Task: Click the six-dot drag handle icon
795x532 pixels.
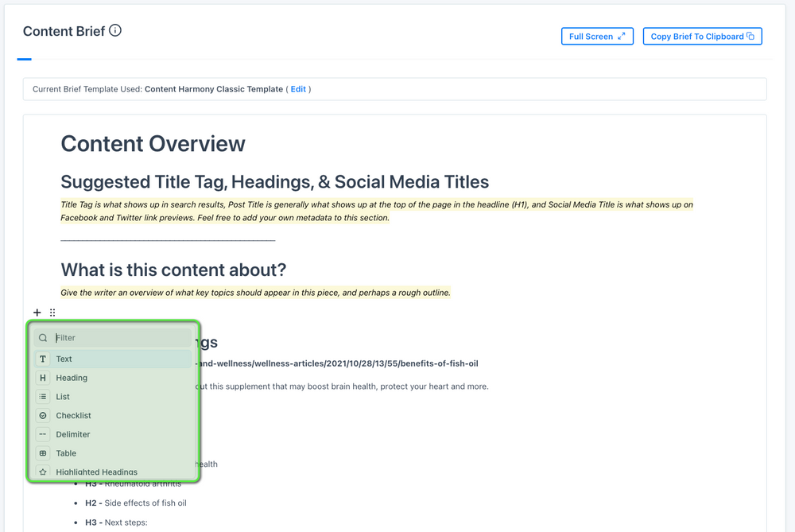Action: point(52,313)
